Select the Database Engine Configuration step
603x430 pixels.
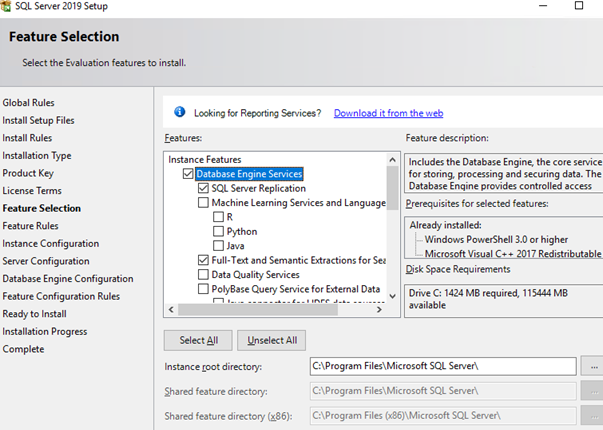click(68, 279)
